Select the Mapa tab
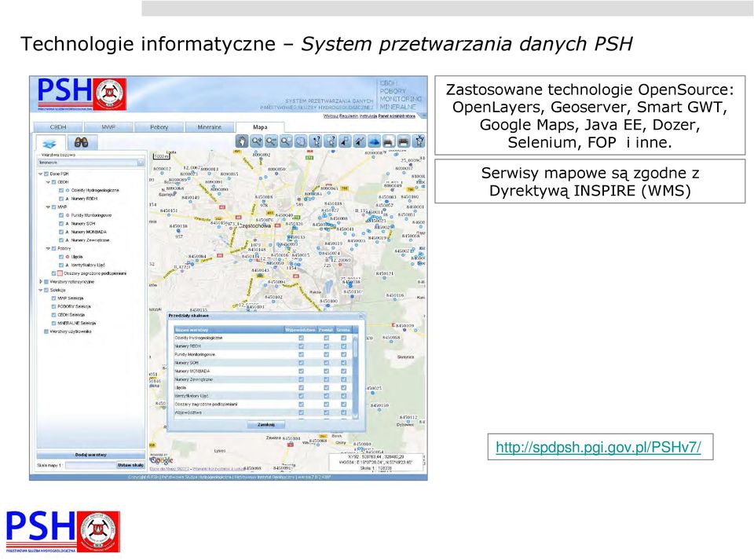This screenshot has width=754, height=560. tap(260, 127)
